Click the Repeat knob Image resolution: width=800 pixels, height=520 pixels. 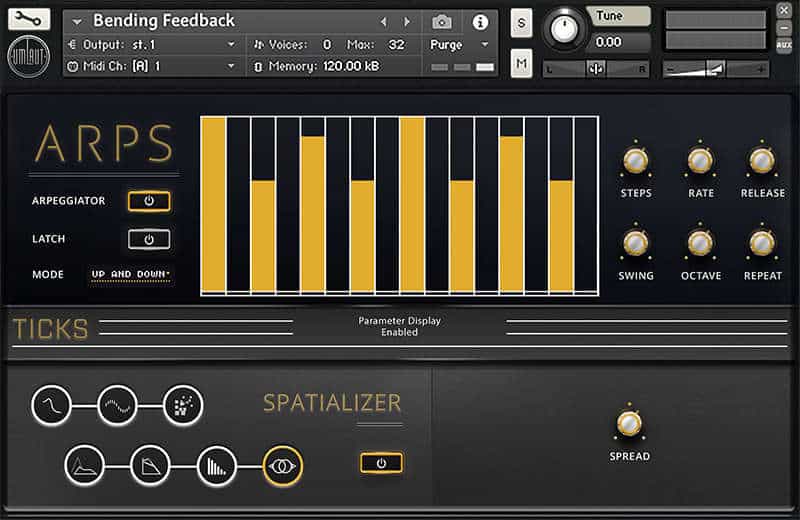pos(762,243)
